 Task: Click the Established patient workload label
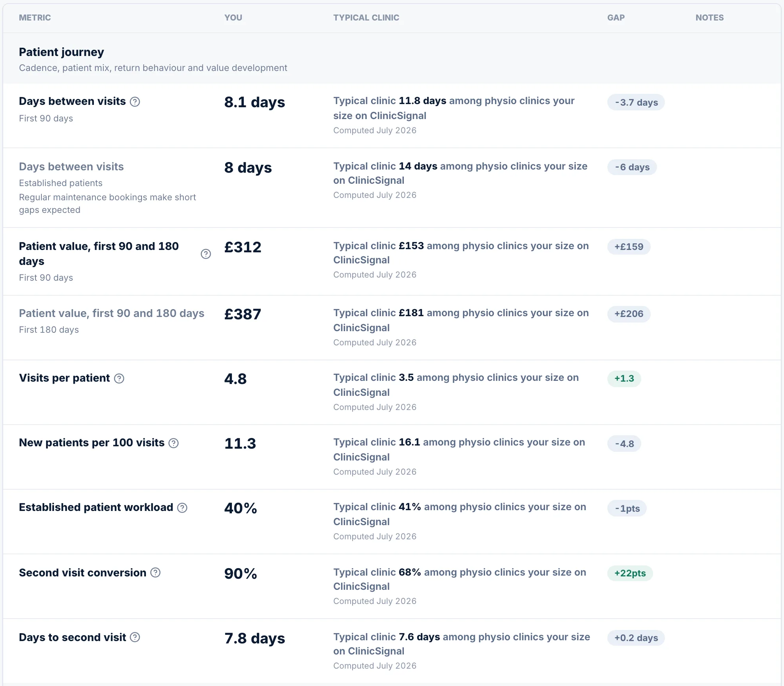pyautogui.click(x=96, y=507)
